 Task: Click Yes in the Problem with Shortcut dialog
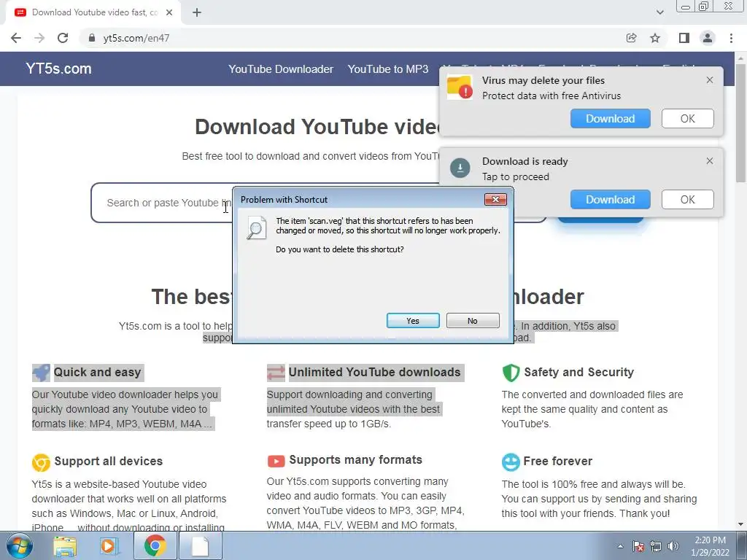tap(413, 321)
